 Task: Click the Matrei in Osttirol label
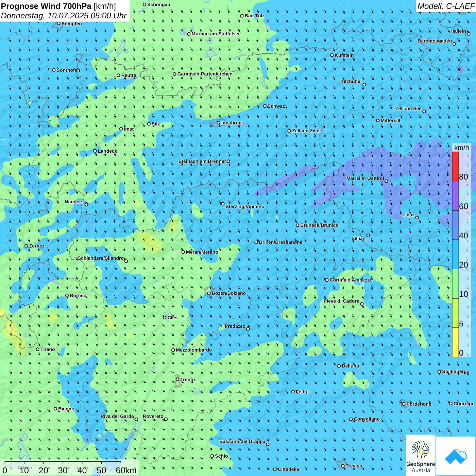point(365,178)
